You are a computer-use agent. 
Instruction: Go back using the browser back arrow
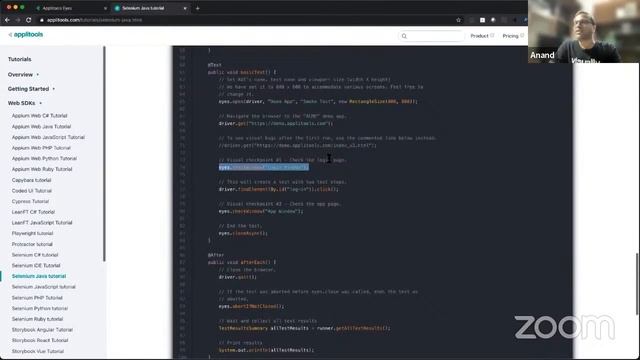coord(7,20)
